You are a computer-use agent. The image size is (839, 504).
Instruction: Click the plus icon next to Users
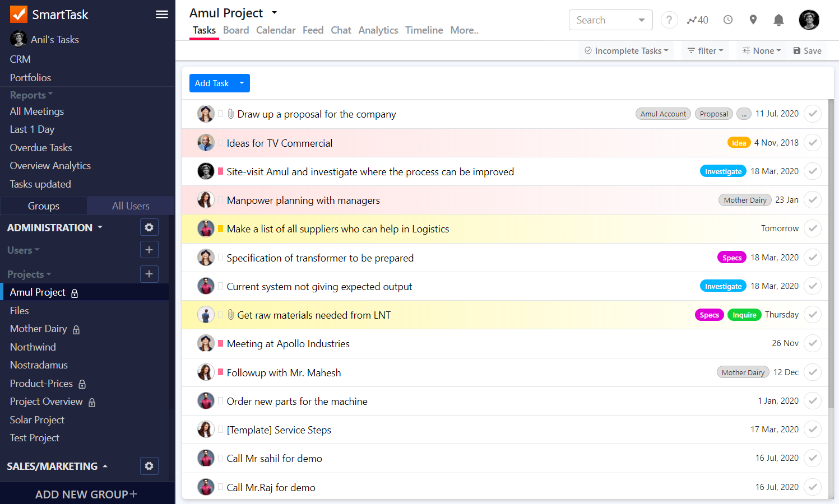click(149, 250)
